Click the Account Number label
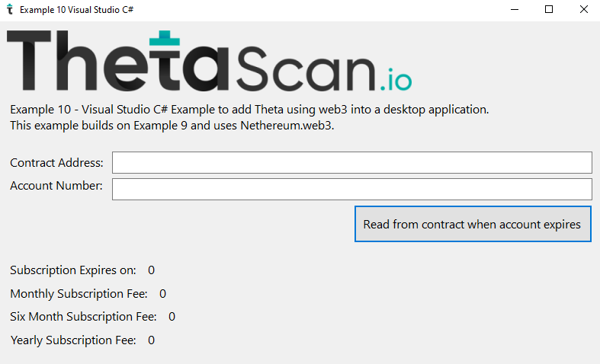600x364 pixels. [x=56, y=186]
